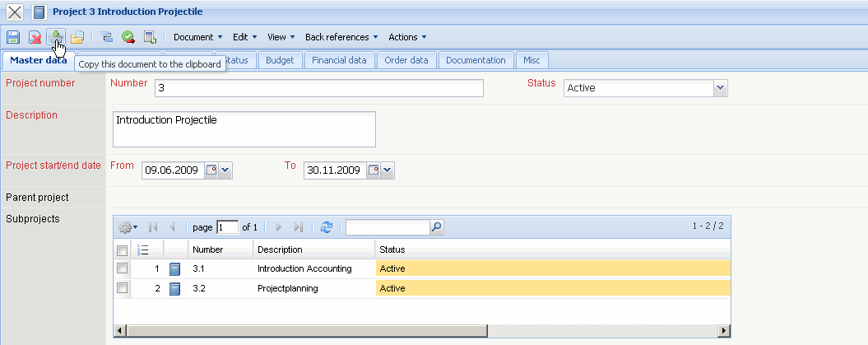Image resolution: width=868 pixels, height=345 pixels.
Task: Copy this document to the clipboard
Action: (56, 37)
